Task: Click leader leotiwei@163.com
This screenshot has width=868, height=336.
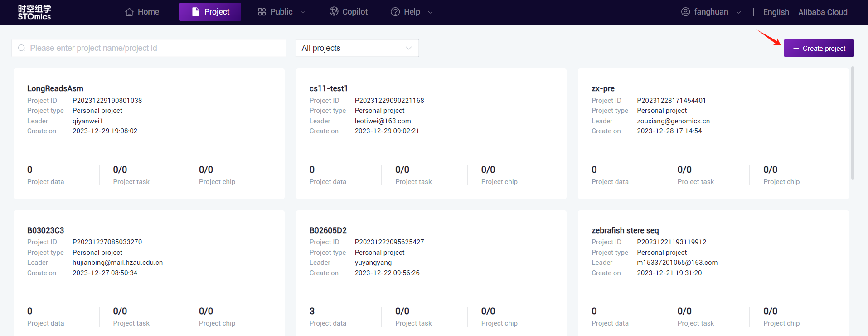Action: point(383,121)
